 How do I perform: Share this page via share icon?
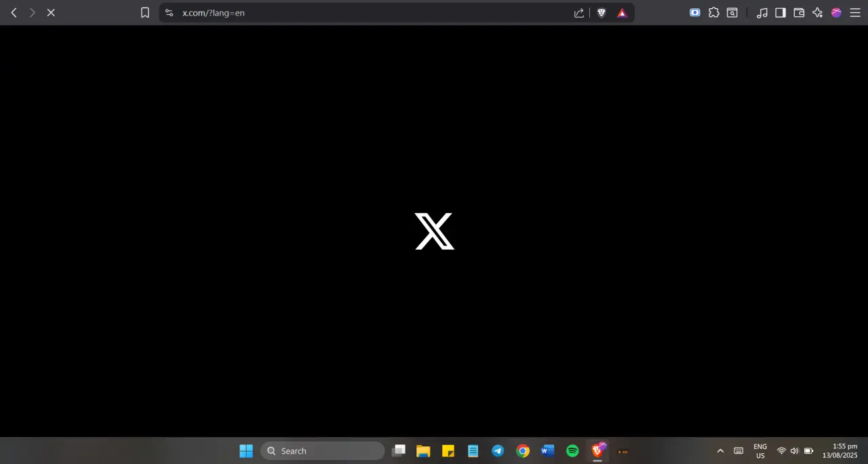[x=579, y=12]
